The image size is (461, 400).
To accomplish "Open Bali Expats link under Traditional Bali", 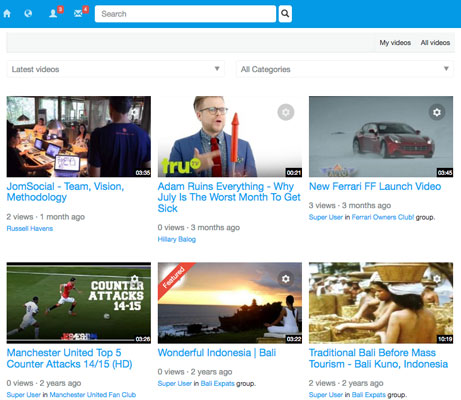I will pos(369,395).
